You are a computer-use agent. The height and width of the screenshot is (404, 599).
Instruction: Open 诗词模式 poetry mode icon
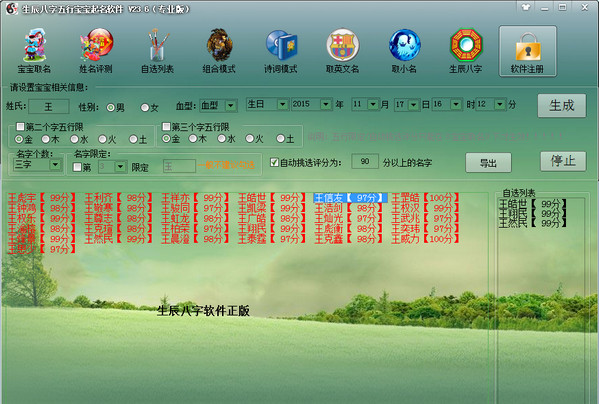281,50
